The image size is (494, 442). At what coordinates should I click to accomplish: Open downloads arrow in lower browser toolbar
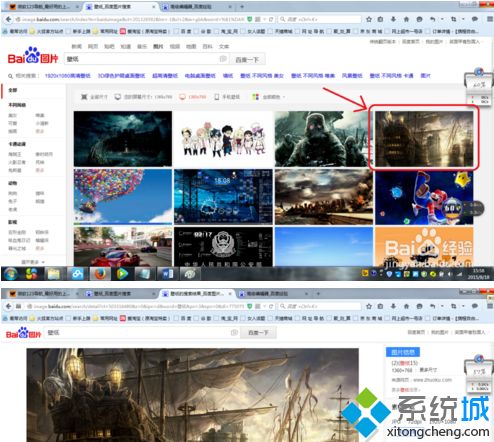coord(393,306)
